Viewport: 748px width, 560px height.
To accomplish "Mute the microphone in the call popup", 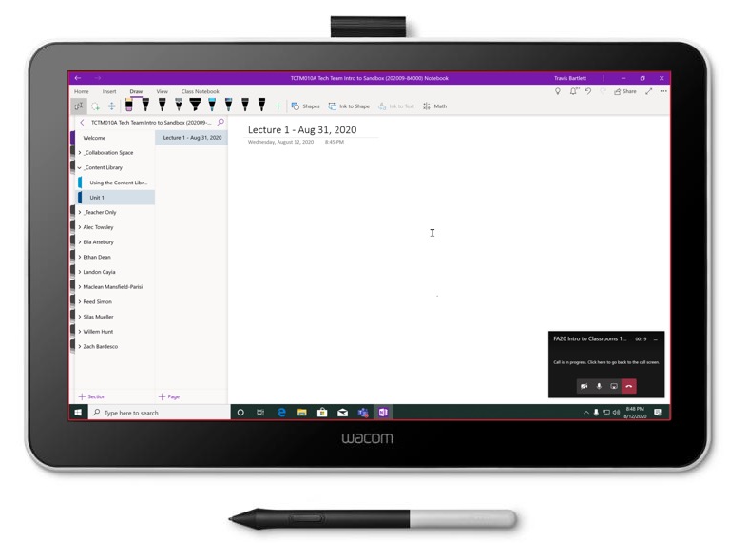I will (599, 386).
